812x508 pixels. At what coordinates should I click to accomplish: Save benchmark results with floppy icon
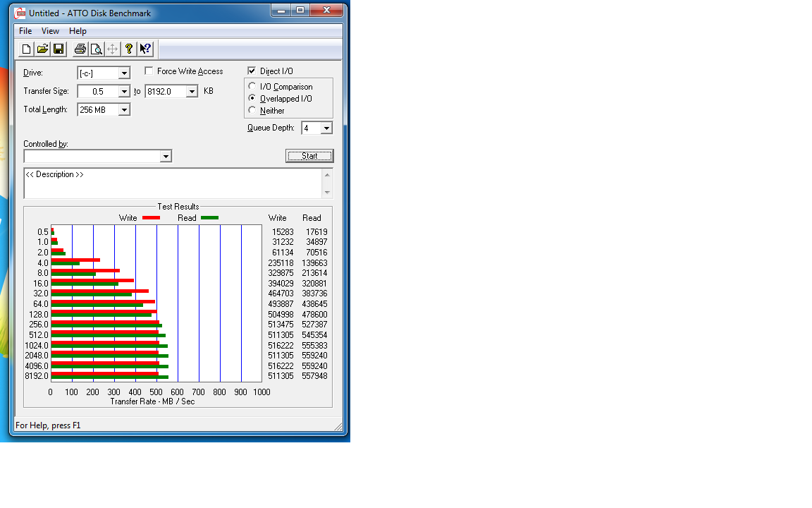tap(59, 49)
